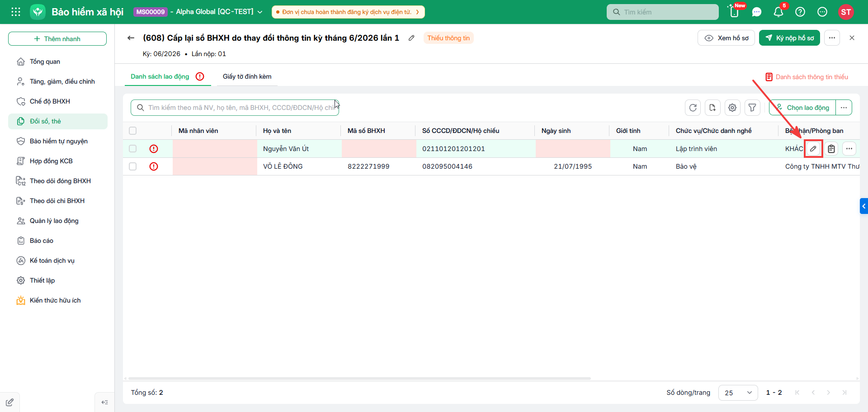Viewport: 868px width, 412px height.
Task: Open the filter funnel icon
Action: 752,108
